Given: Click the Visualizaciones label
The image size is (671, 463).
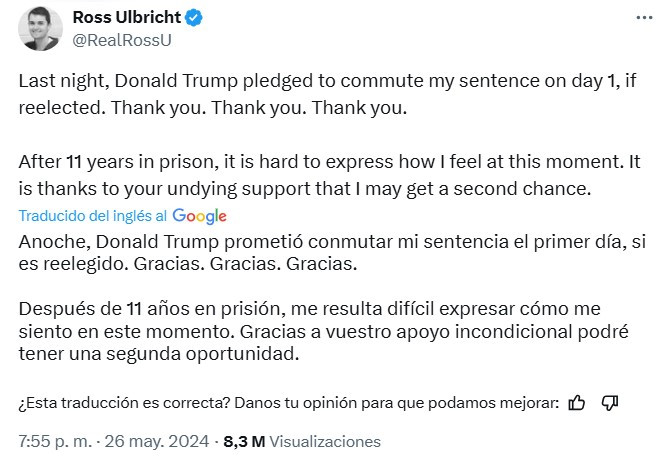Looking at the screenshot, I should pyautogui.click(x=325, y=440).
